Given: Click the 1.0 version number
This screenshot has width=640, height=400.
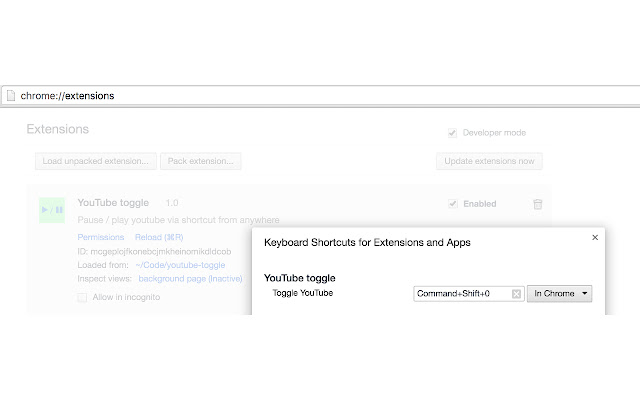Looking at the screenshot, I should pyautogui.click(x=172, y=203).
